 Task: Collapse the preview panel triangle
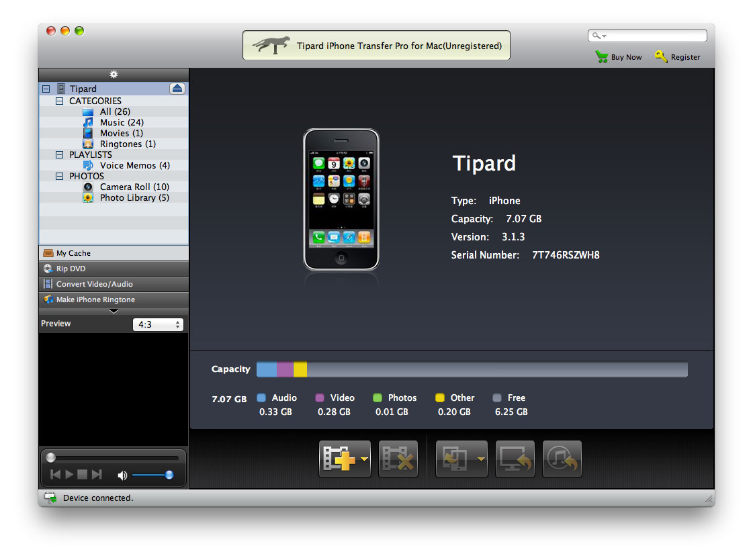click(x=114, y=311)
